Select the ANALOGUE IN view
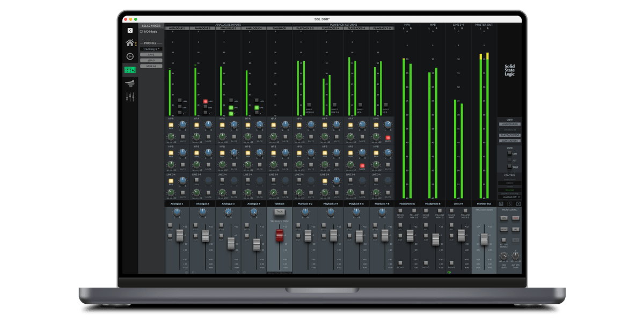Image resolution: width=644 pixels, height=322 pixels. click(x=510, y=125)
